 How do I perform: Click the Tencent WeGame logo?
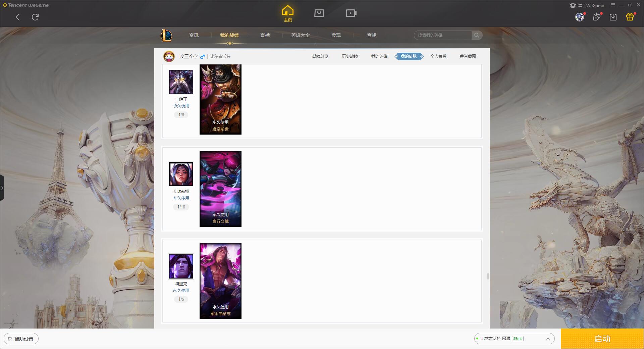point(26,5)
